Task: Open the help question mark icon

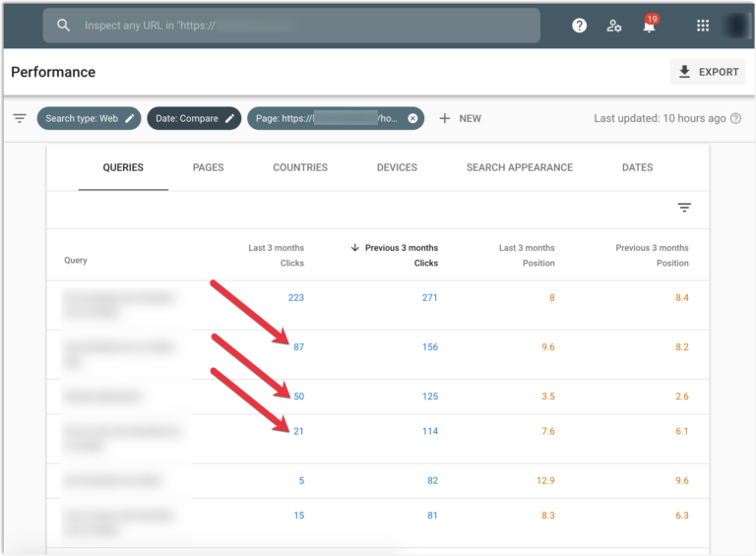Action: coord(579,25)
